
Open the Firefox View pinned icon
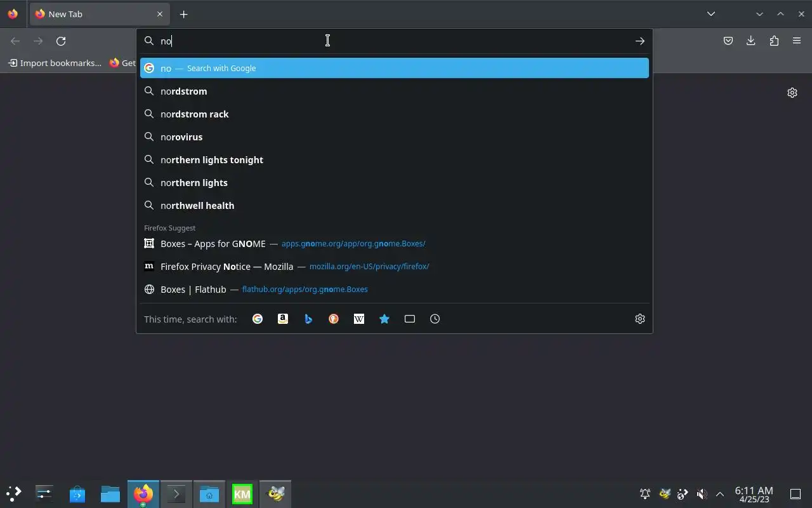(x=13, y=14)
